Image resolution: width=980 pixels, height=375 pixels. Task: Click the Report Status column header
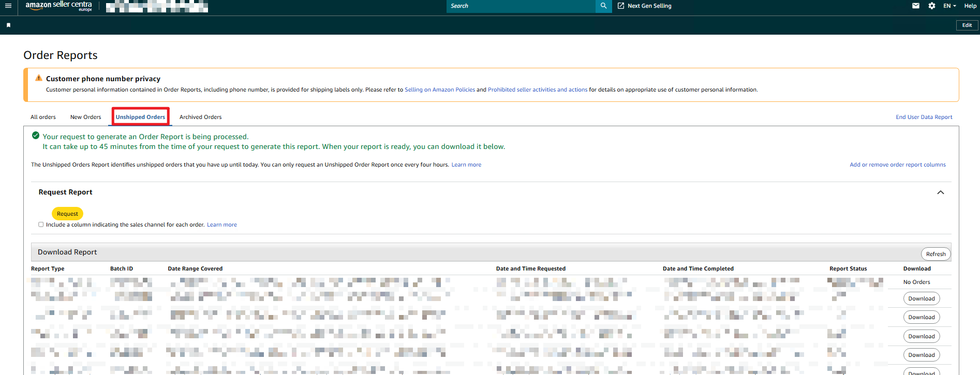(x=848, y=268)
